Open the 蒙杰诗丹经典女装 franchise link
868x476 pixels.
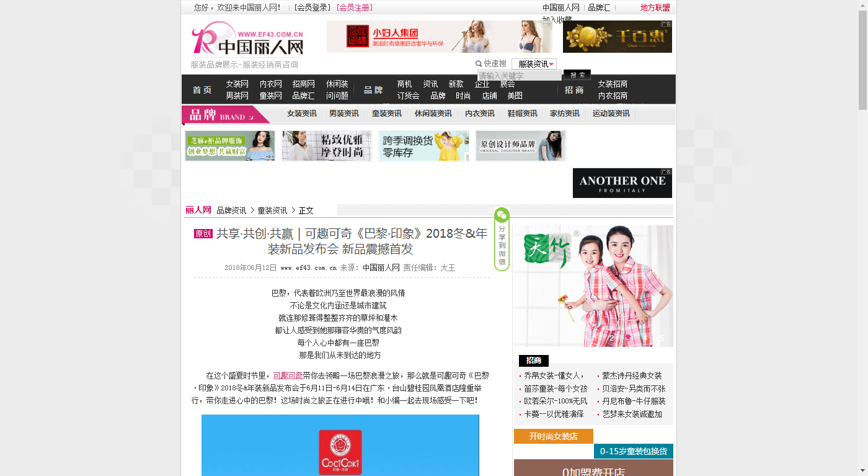coord(632,375)
